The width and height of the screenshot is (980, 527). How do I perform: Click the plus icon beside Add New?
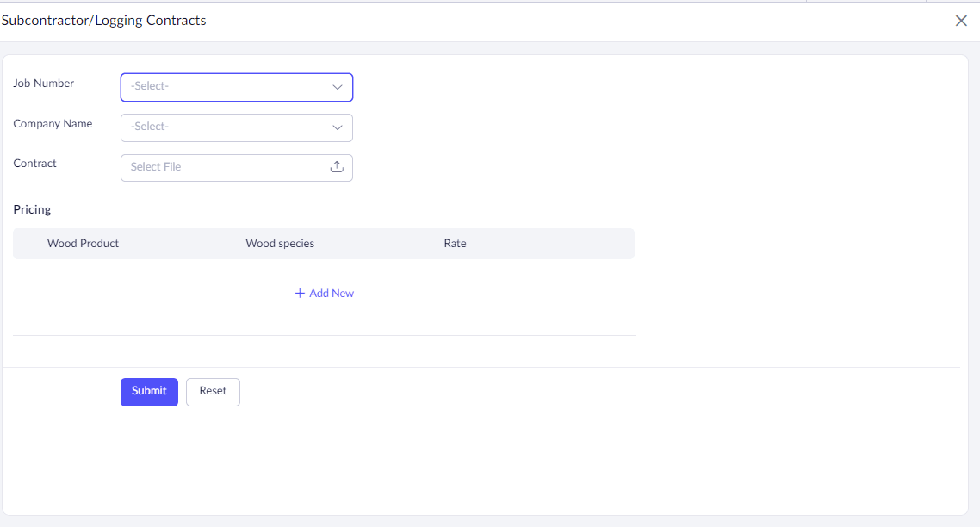coord(300,294)
